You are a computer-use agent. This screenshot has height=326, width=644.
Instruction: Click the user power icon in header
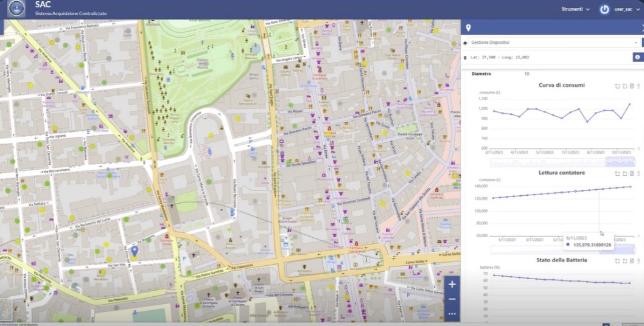pos(604,9)
